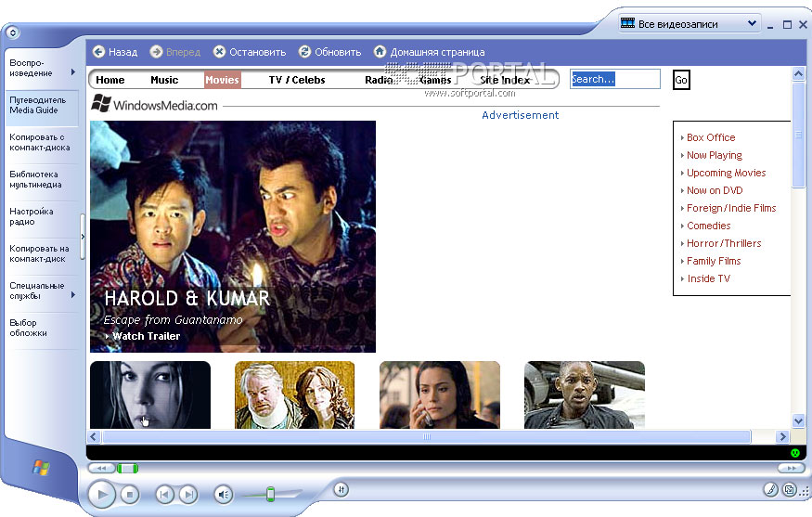Skip to the next track

point(188,495)
